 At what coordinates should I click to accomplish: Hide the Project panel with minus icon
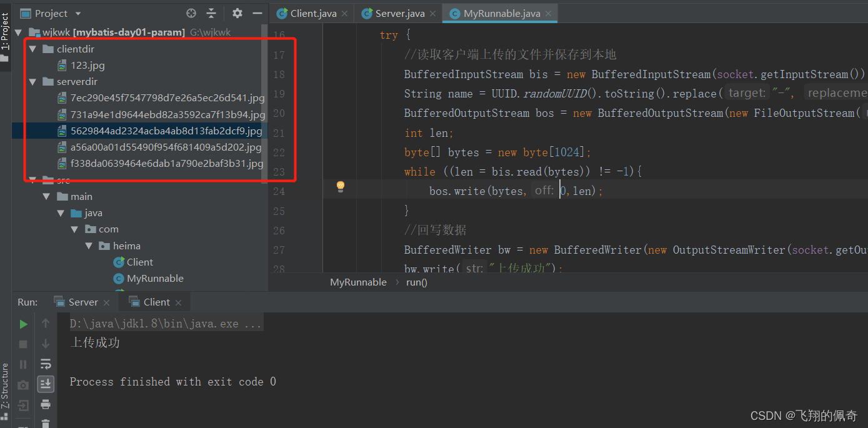pyautogui.click(x=257, y=13)
